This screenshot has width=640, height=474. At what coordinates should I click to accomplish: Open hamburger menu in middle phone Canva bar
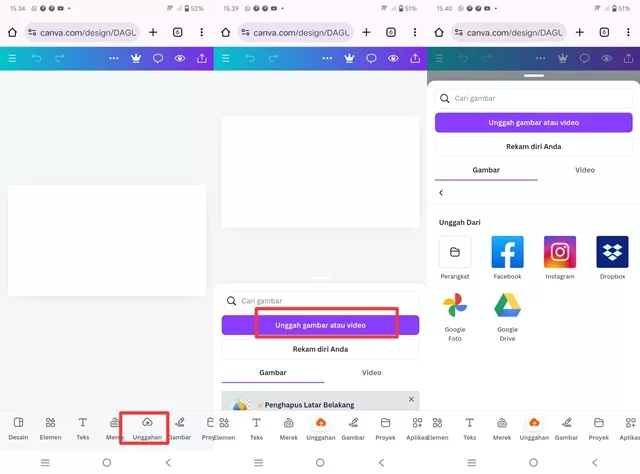pos(226,58)
